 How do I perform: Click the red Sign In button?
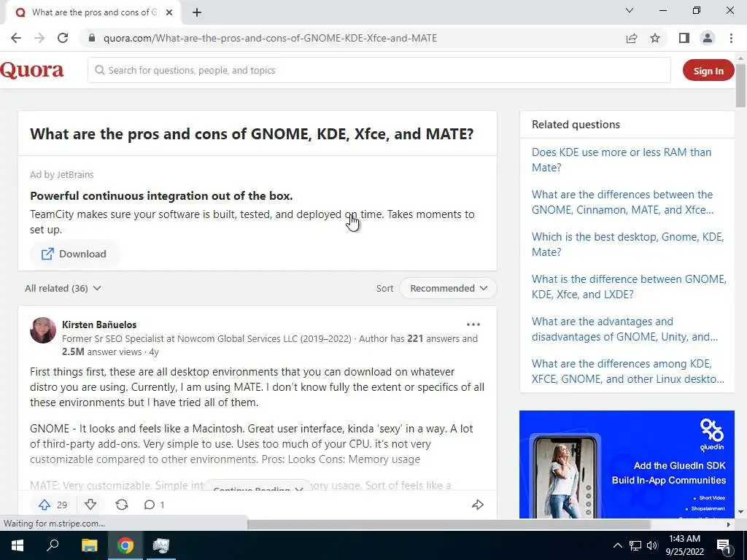tap(708, 71)
